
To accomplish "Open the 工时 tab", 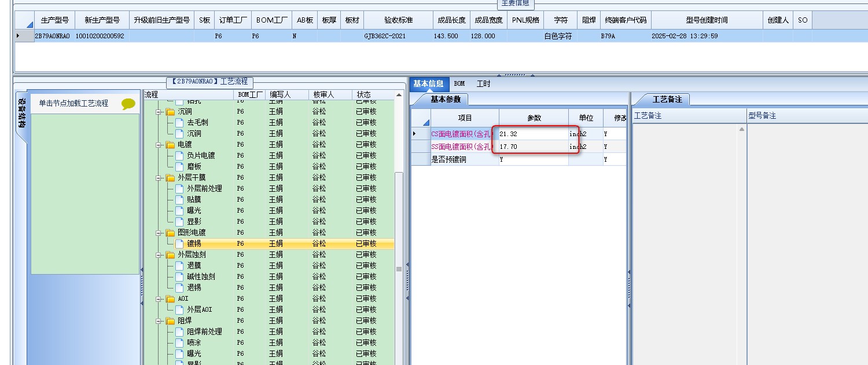I will coord(483,84).
